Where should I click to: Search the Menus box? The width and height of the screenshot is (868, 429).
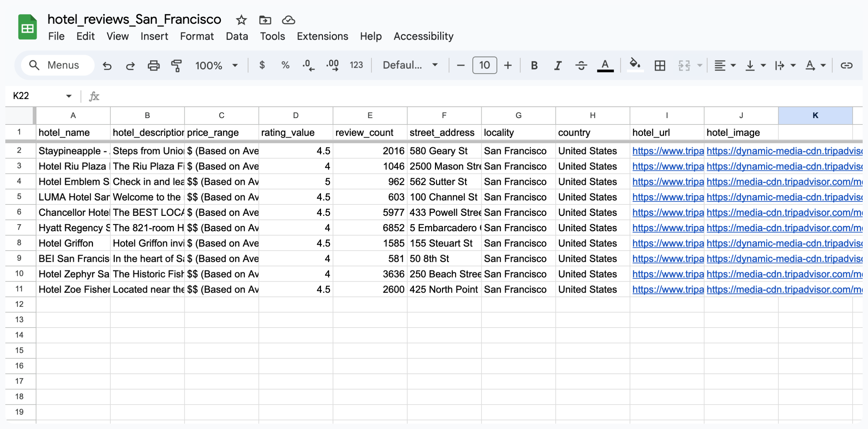point(57,65)
